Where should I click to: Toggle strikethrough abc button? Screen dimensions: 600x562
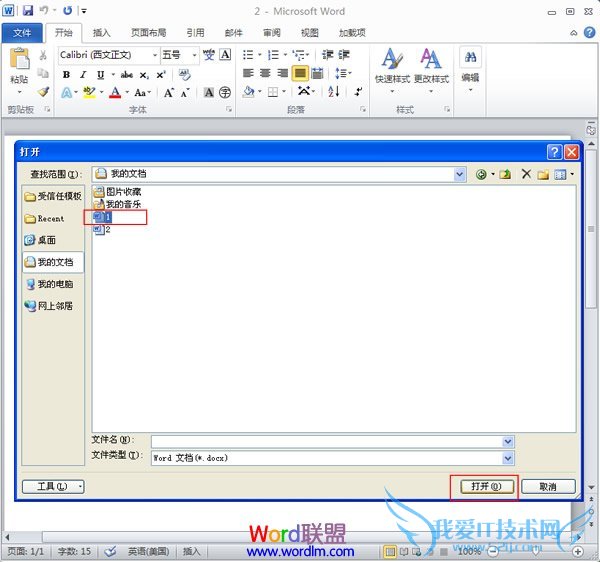pos(127,75)
